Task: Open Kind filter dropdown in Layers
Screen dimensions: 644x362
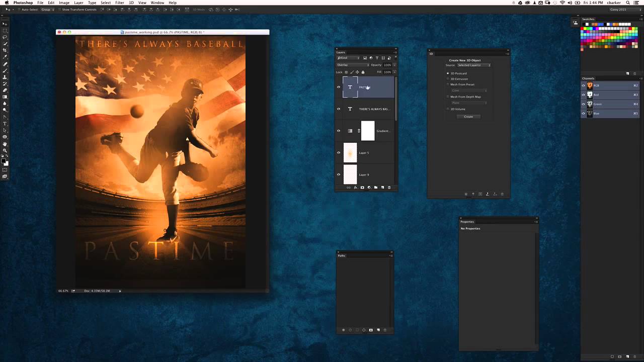Action: coord(349,58)
